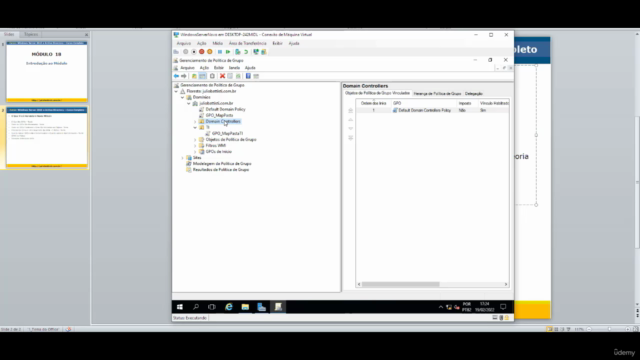
Task: Select Default Domain Policy in the tree
Action: pos(225,109)
